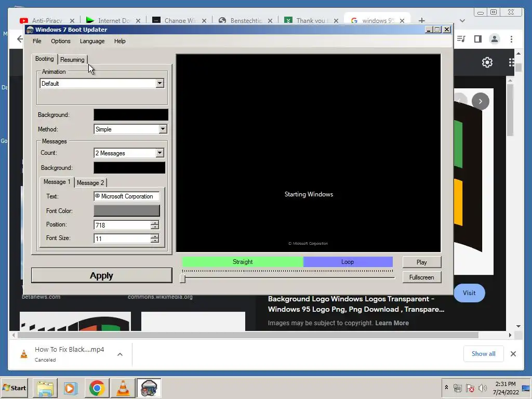Click the animation frame slider thumb

183,278
